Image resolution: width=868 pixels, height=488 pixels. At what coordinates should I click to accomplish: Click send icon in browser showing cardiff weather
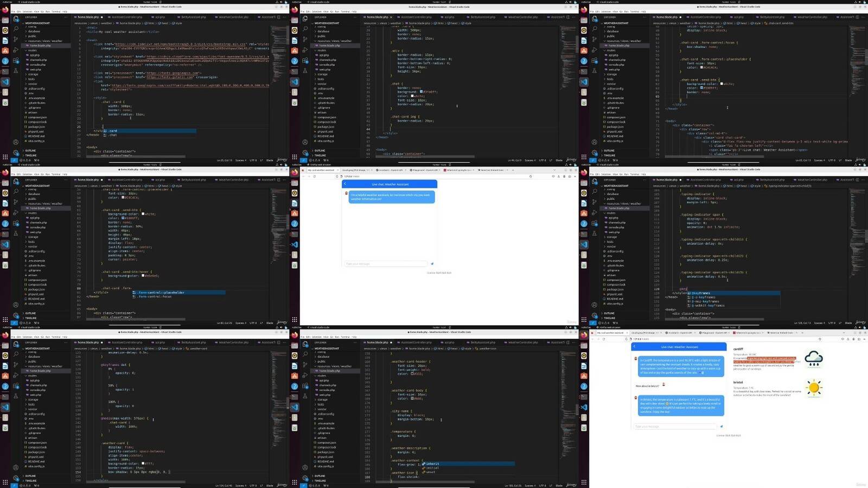[722, 427]
